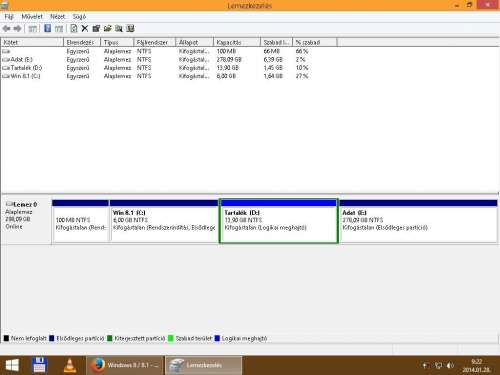The image size is (500, 375).
Task: Sort by the Szabad column header
Action: [277, 42]
